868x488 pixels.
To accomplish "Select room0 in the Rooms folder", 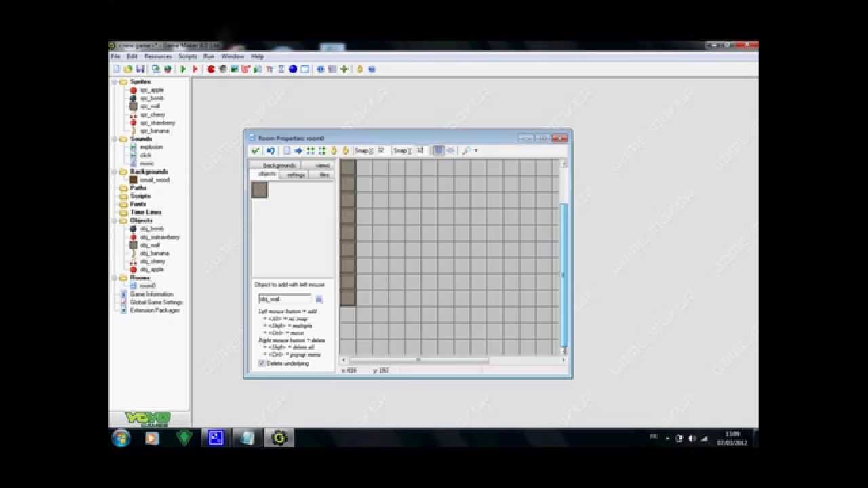I will (147, 285).
